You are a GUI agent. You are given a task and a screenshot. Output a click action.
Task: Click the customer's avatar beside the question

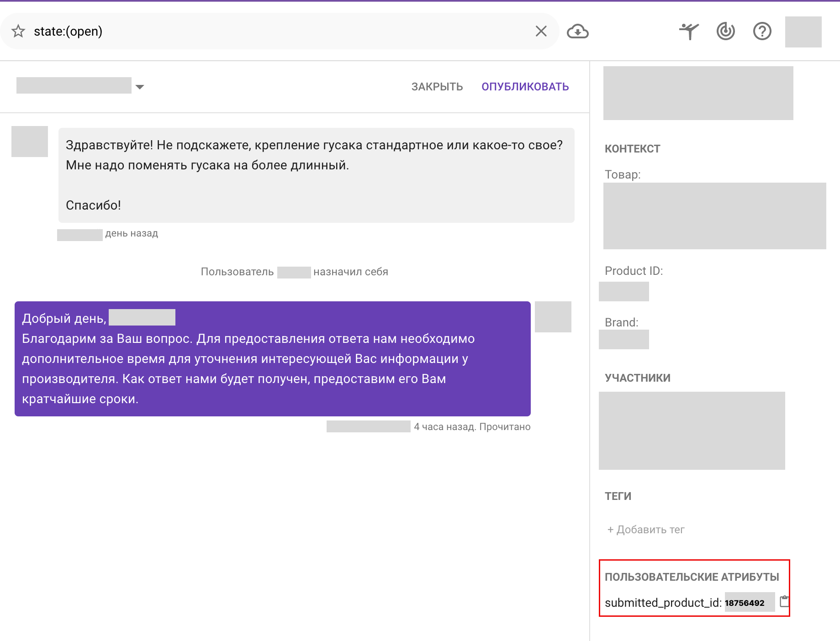[30, 142]
